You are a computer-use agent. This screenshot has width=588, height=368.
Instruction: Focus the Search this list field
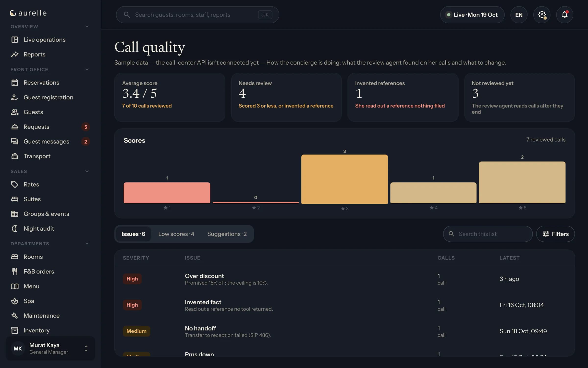point(488,234)
